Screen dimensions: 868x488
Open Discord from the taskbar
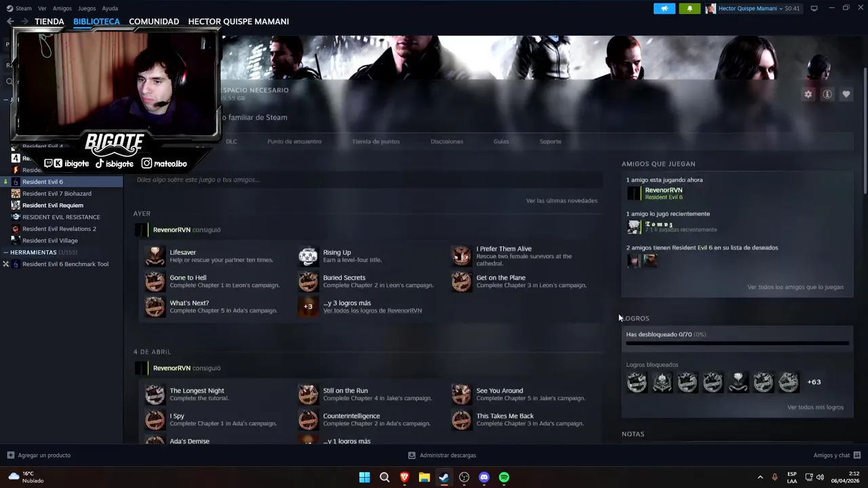pos(484,477)
